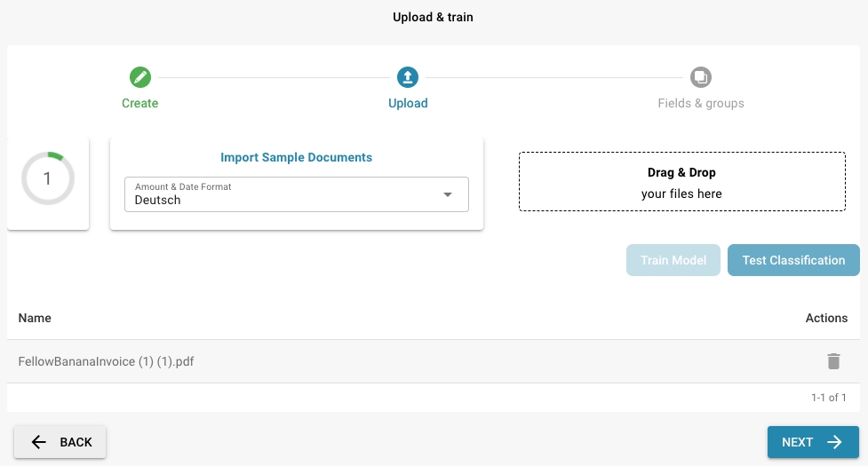This screenshot has width=868, height=466.
Task: Delete FellowBananaInvoice file via trash icon
Action: pos(832,361)
